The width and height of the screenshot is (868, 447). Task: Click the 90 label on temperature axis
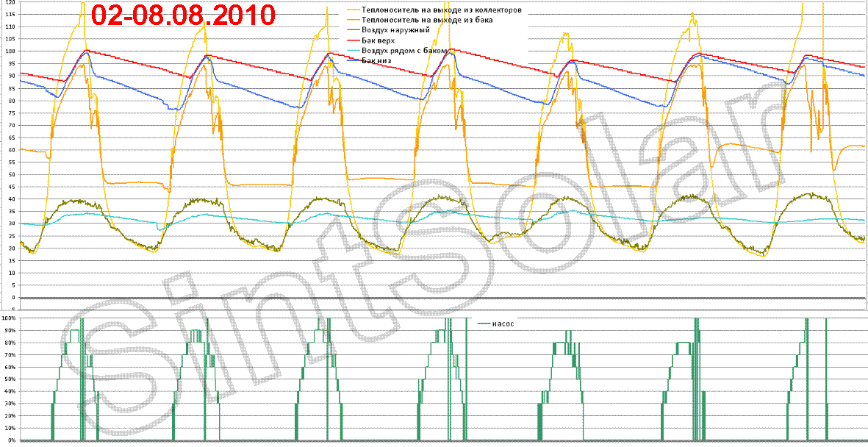12,76
